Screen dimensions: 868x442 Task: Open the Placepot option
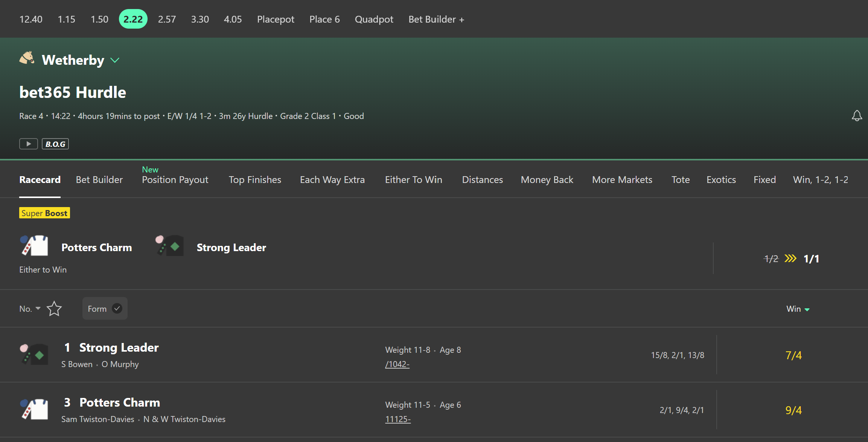(276, 19)
